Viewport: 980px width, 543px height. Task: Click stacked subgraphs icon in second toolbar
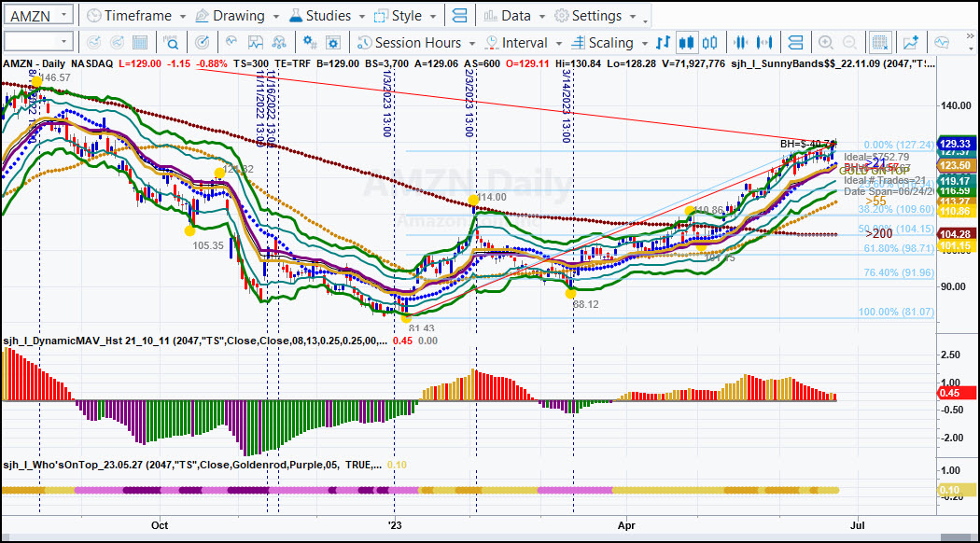coord(795,43)
